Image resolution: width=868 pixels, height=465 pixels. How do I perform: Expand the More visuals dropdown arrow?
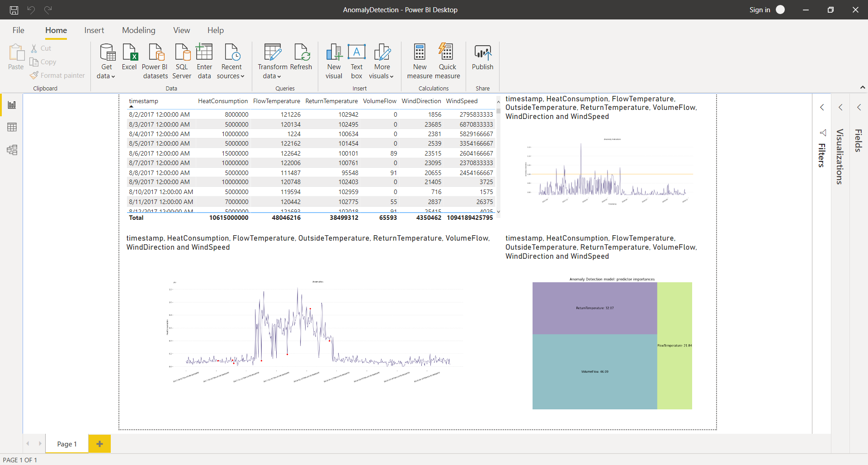pos(392,76)
